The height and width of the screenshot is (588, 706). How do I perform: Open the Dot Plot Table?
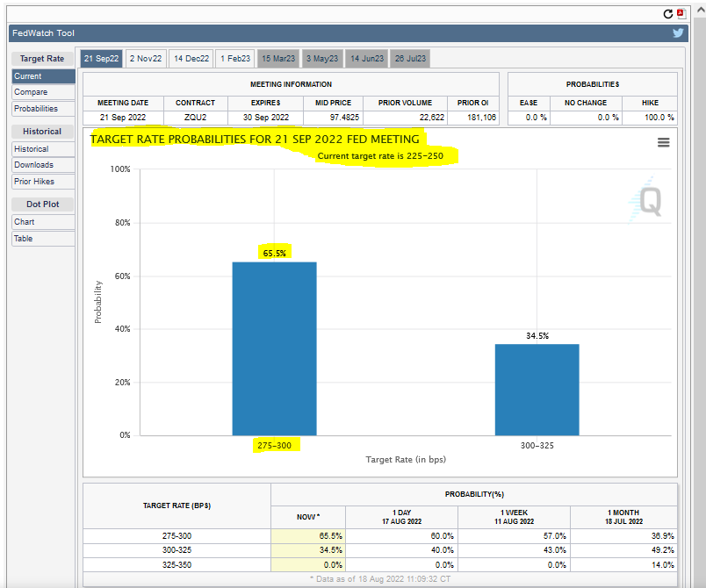[43, 239]
